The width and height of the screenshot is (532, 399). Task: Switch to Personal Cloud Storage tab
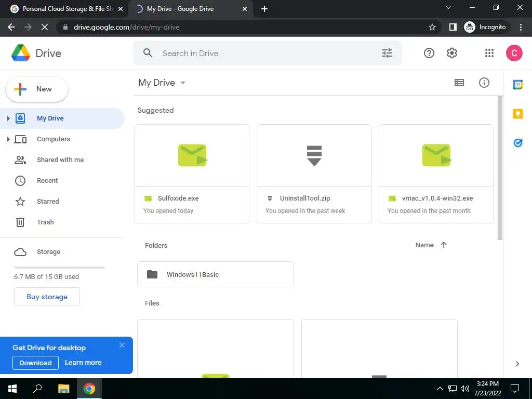(64, 9)
